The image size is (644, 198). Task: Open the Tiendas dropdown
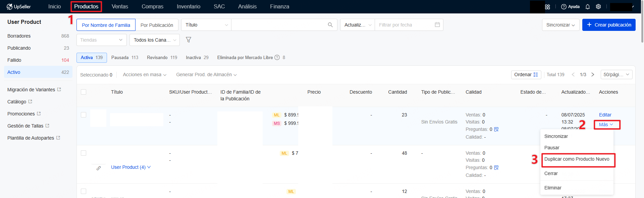pyautogui.click(x=101, y=40)
